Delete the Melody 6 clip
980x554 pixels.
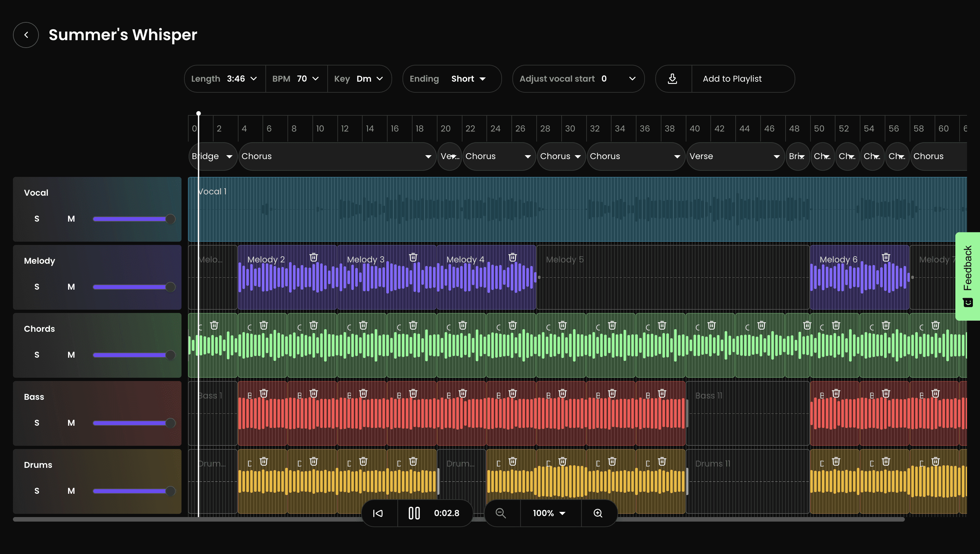(886, 258)
